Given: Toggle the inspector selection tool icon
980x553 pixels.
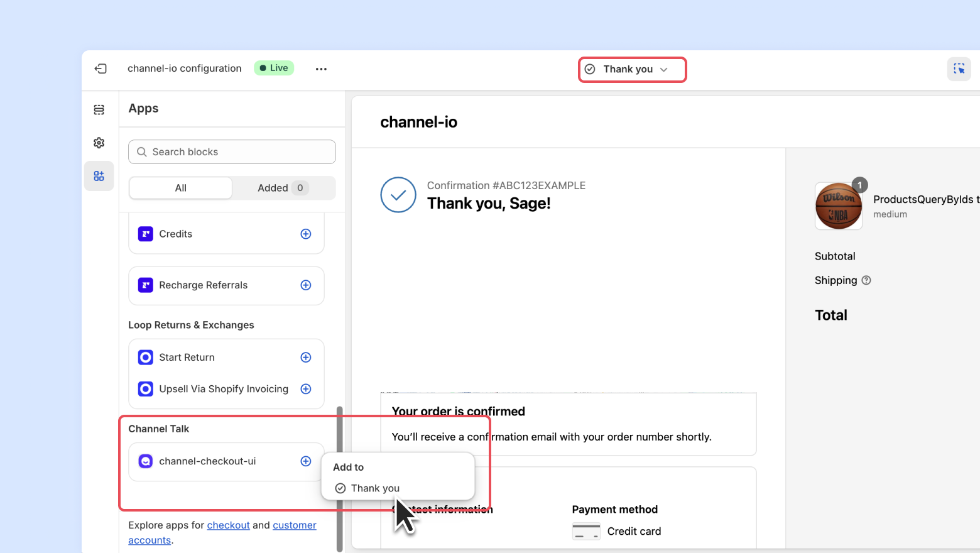Looking at the screenshot, I should point(959,69).
